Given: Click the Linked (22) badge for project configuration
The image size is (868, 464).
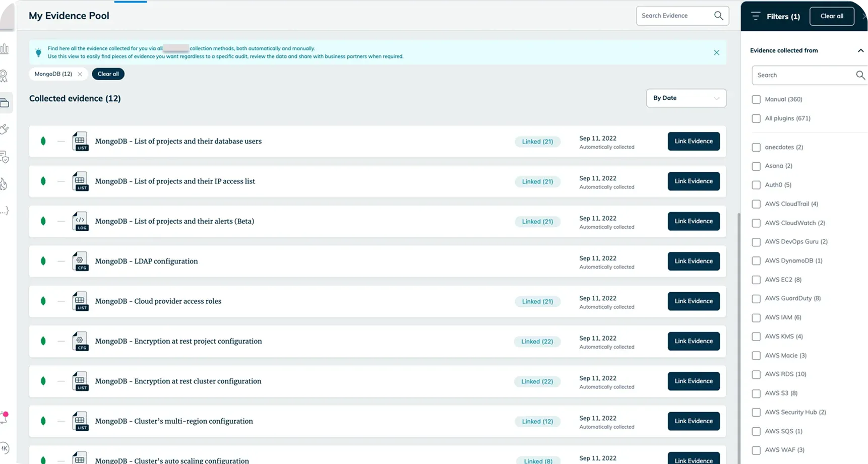Looking at the screenshot, I should click(537, 342).
